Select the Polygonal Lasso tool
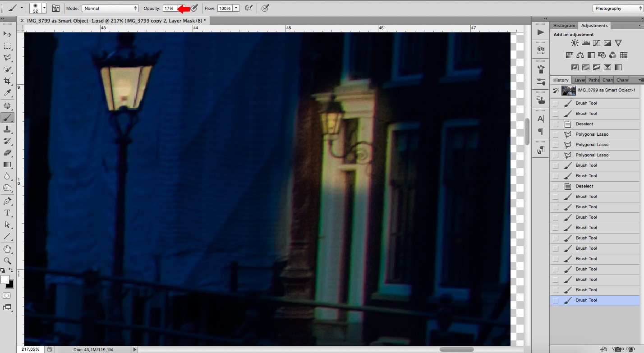 click(7, 58)
